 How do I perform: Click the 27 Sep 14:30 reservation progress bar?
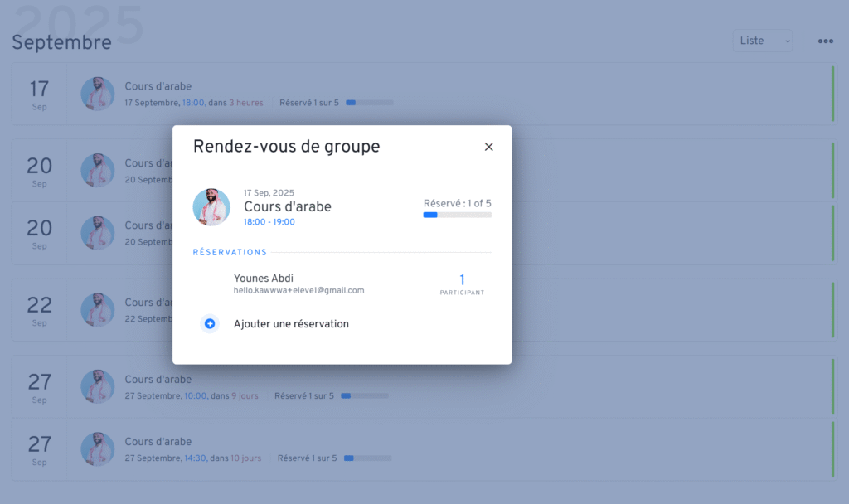tap(367, 458)
